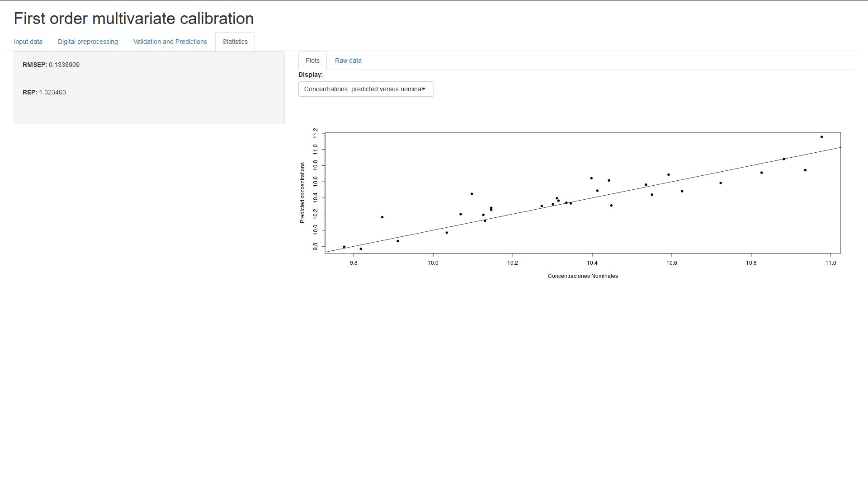
Task: Click the Predicted concentrations y-axis label
Action: 302,192
